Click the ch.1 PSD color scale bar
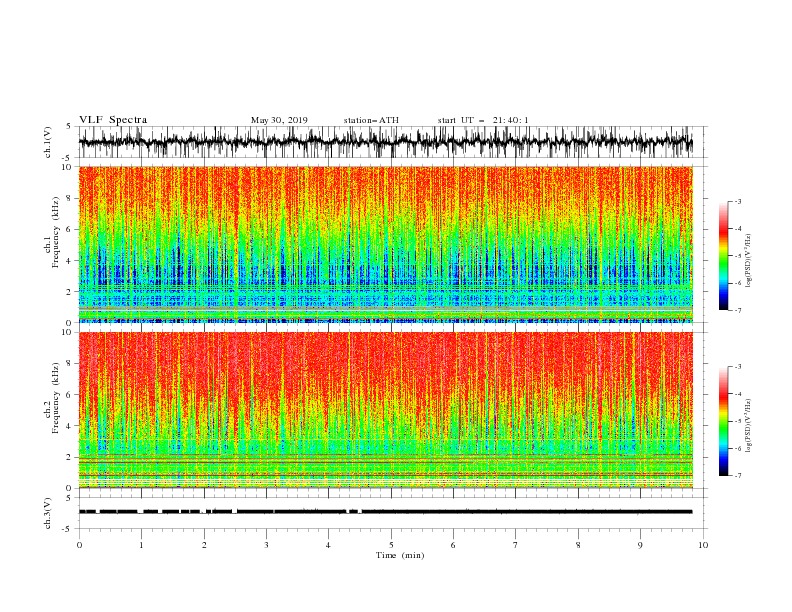 723,256
